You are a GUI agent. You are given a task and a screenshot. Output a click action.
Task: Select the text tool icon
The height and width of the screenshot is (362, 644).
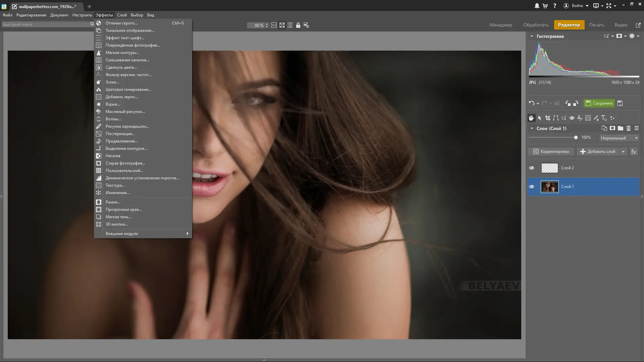[604, 118]
